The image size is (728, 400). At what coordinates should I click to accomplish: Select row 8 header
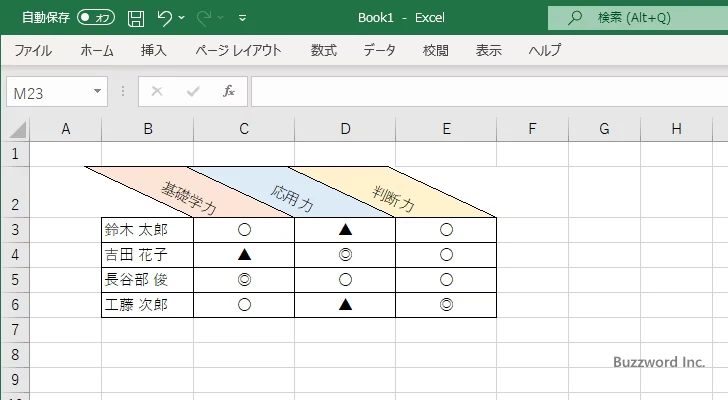[x=15, y=355]
